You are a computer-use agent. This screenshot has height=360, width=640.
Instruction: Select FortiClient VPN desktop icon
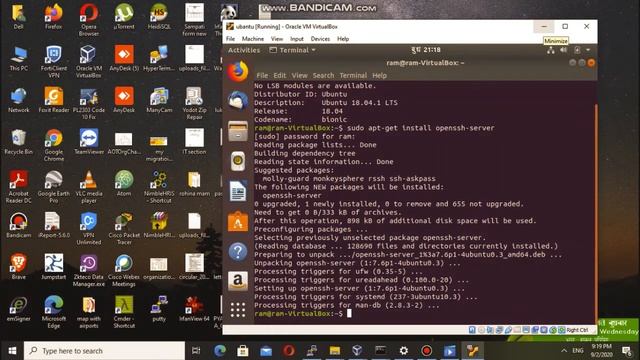pyautogui.click(x=53, y=61)
